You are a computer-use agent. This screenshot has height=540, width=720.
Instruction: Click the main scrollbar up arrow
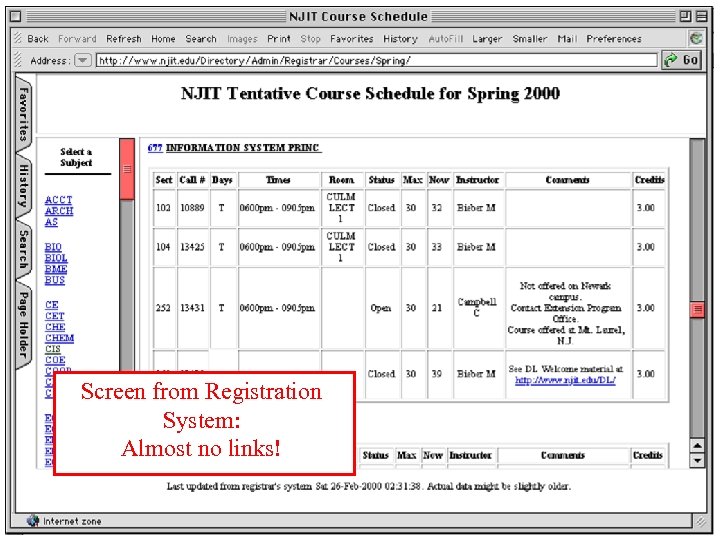click(x=698, y=445)
